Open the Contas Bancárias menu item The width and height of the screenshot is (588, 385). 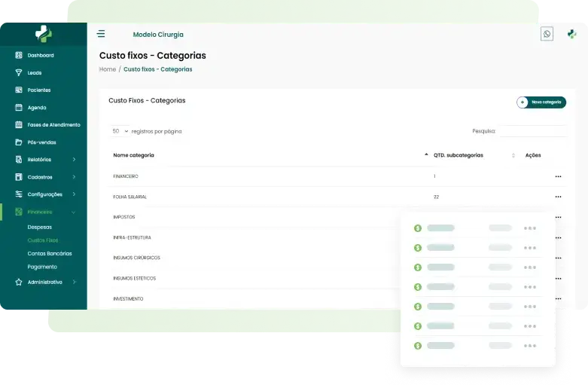coord(50,254)
